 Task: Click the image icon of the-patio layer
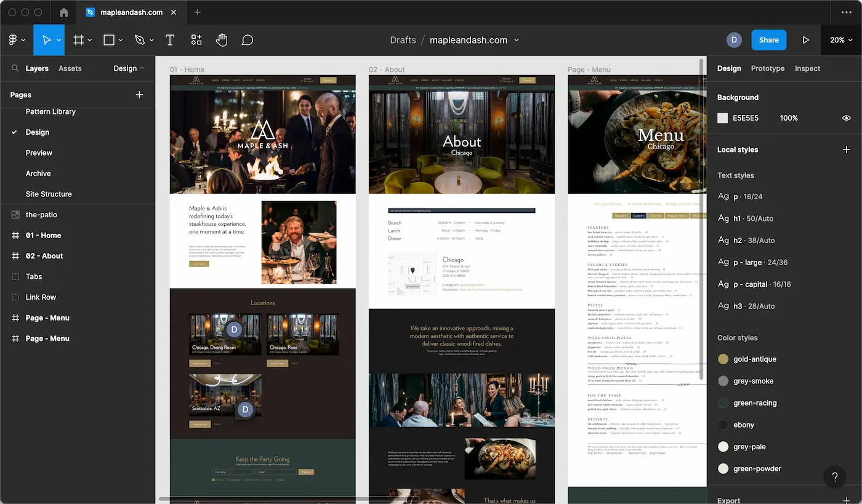coord(15,215)
